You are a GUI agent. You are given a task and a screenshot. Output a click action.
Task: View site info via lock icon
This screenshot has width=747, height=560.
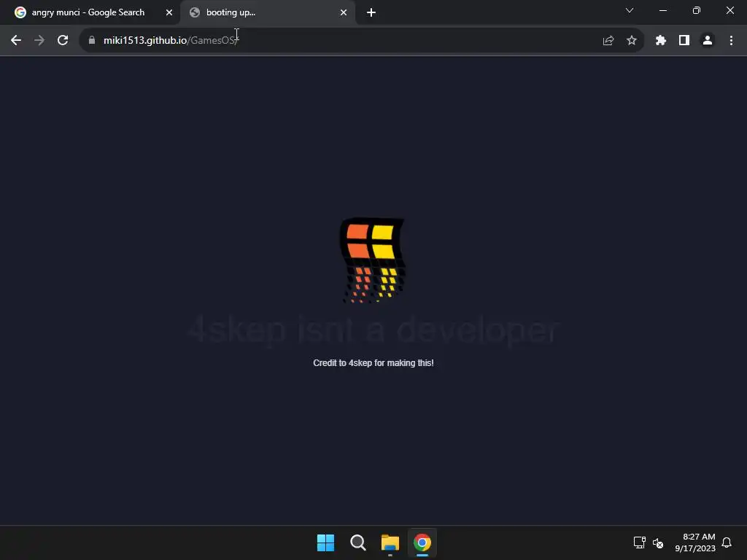click(x=92, y=41)
